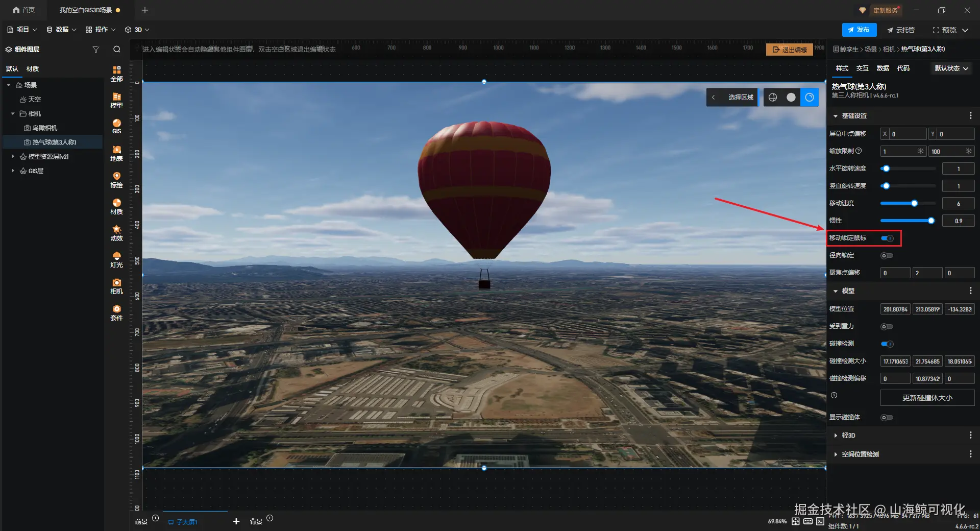
Task: Collapse the 相机 tree folder
Action: 13,113
